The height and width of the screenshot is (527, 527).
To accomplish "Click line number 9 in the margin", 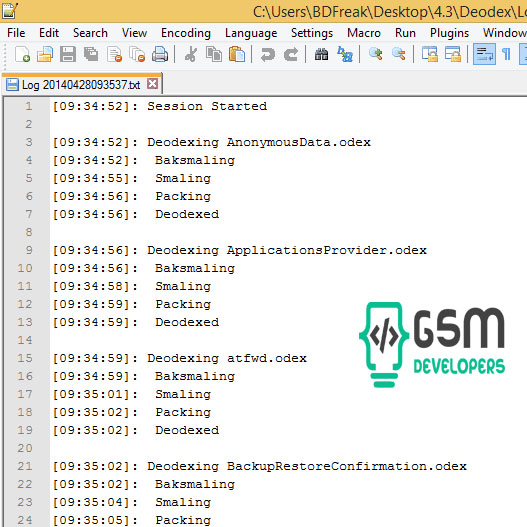I will (29, 250).
